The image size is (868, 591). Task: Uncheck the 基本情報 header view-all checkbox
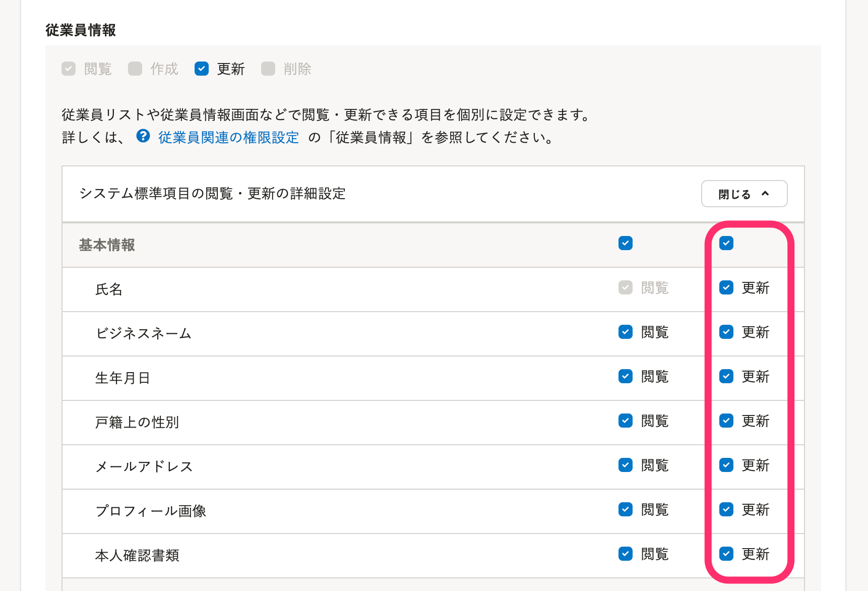626,243
